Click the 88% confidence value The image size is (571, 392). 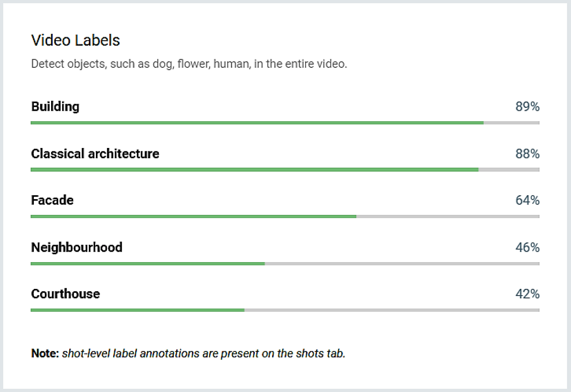coord(527,154)
